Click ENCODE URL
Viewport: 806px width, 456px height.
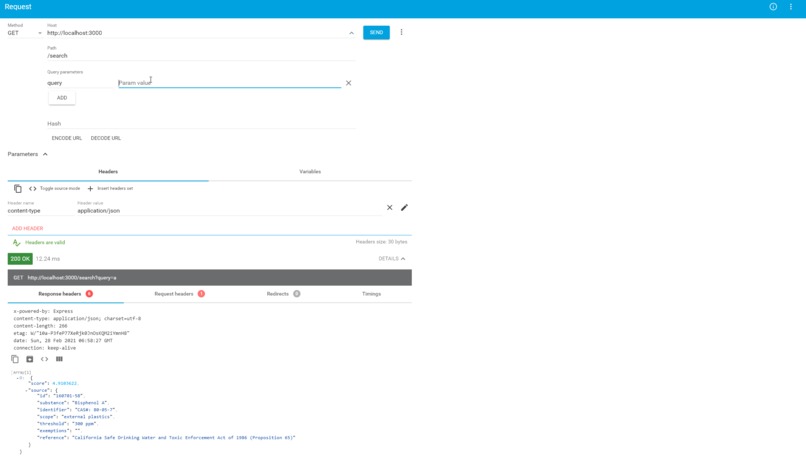point(67,138)
